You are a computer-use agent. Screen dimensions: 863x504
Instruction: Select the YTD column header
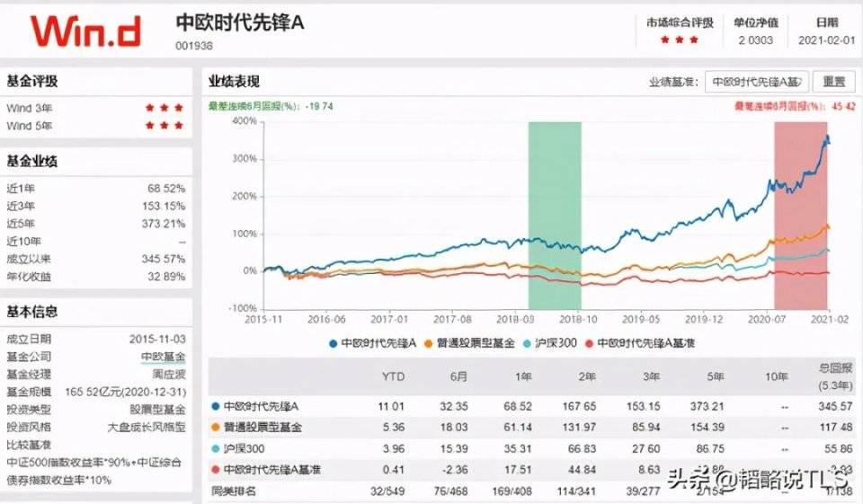tap(393, 377)
